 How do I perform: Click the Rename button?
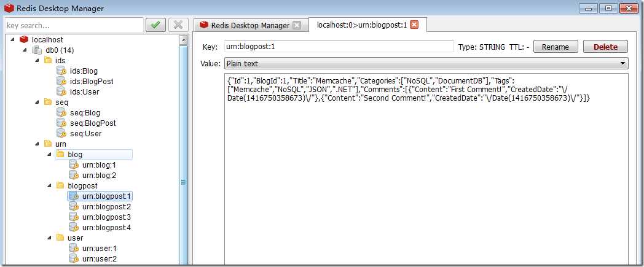pos(556,47)
